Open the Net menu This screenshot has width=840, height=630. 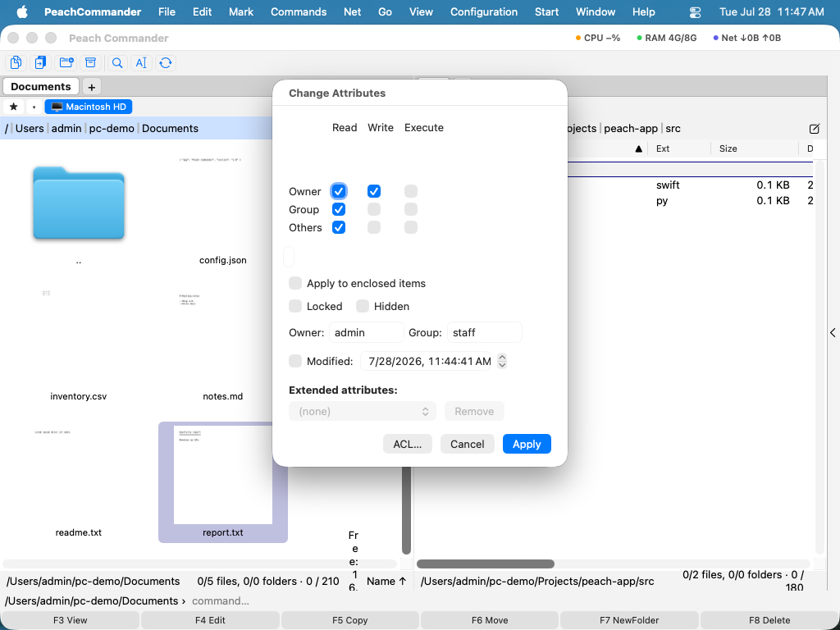352,11
